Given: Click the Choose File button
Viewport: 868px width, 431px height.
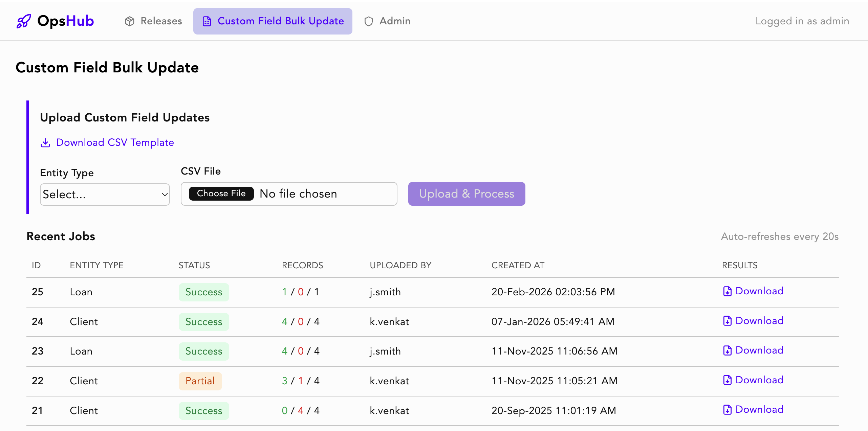Looking at the screenshot, I should click(221, 193).
